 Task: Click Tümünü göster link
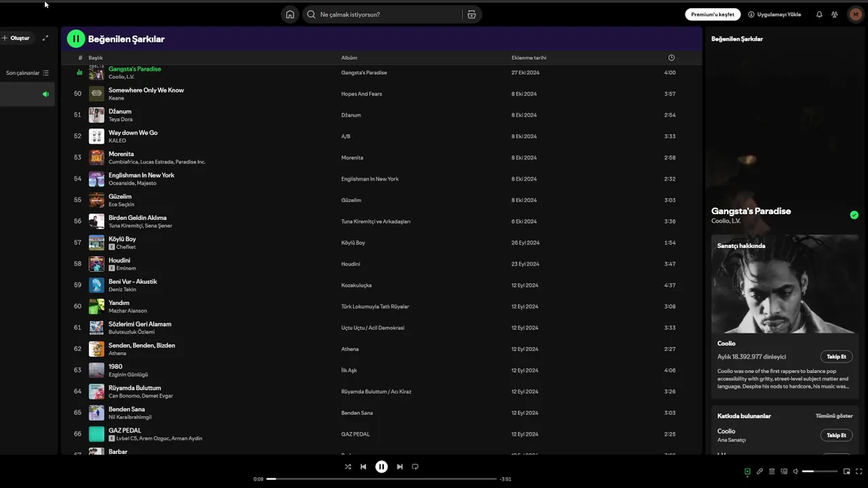point(834,415)
